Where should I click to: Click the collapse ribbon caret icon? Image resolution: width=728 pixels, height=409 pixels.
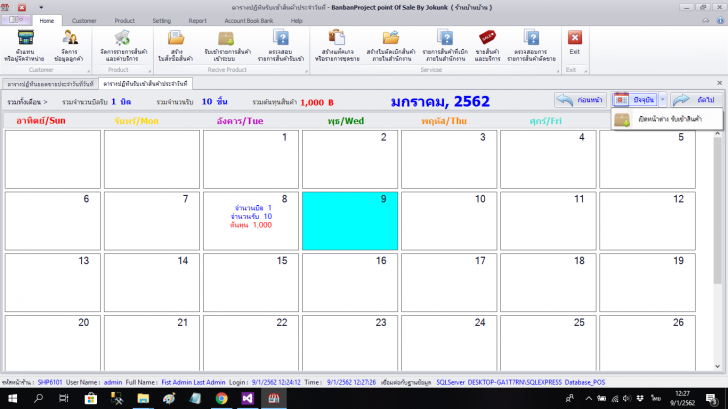(705, 20)
